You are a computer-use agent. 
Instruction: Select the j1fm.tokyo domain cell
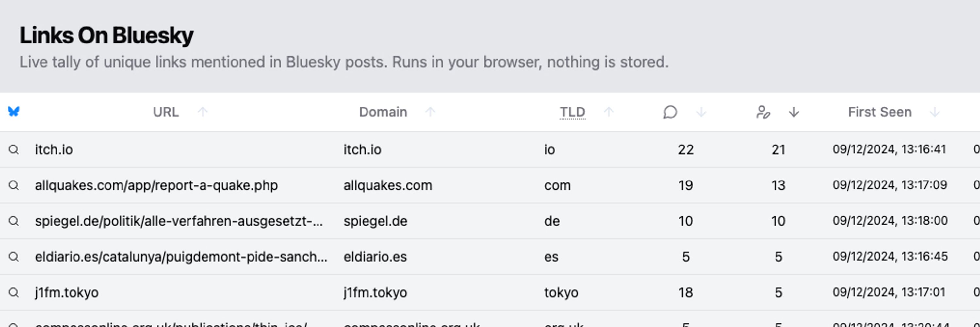(375, 292)
